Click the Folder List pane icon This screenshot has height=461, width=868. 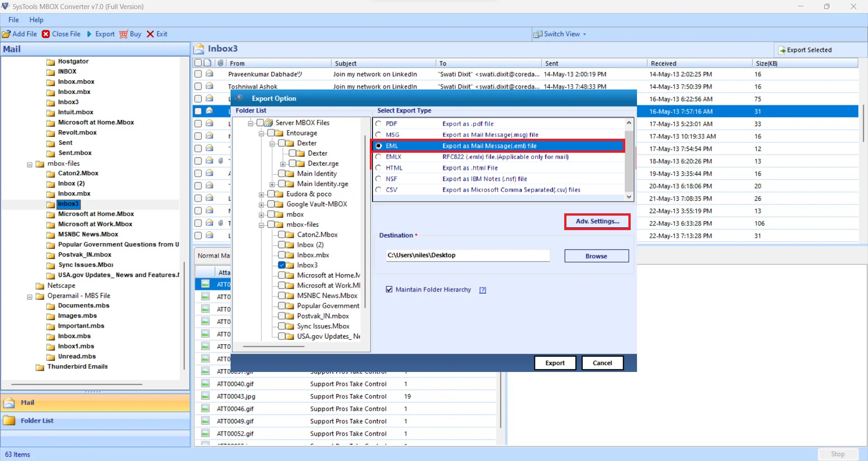tap(9, 420)
